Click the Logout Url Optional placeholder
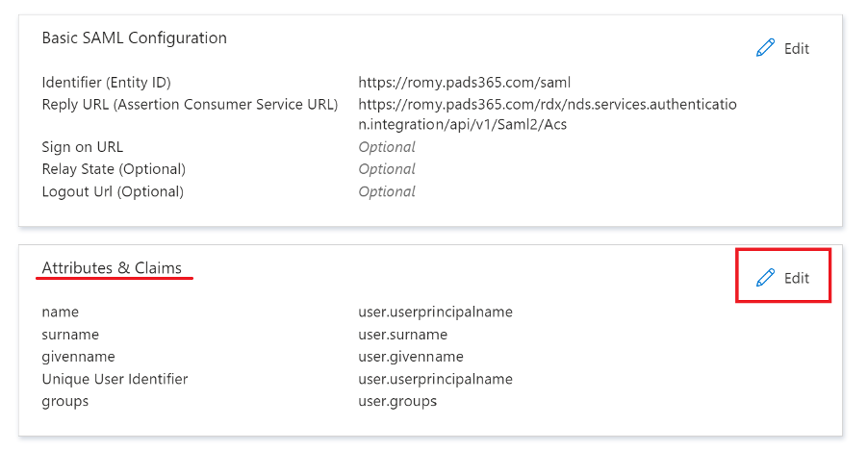868x450 pixels. tap(387, 192)
